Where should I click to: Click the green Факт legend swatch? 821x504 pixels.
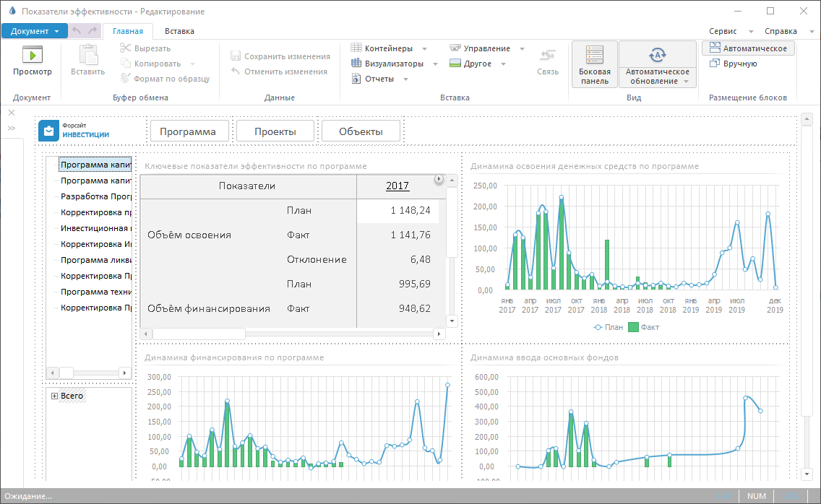click(x=633, y=327)
